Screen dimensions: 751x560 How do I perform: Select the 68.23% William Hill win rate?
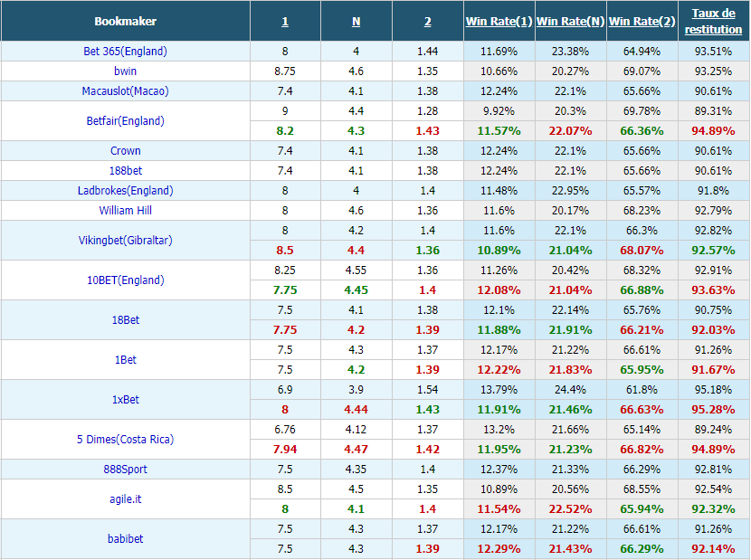point(642,210)
